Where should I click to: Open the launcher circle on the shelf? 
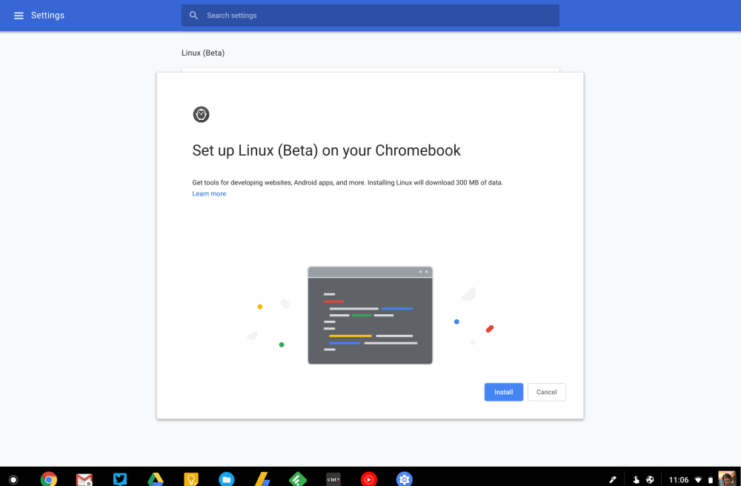pos(12,478)
